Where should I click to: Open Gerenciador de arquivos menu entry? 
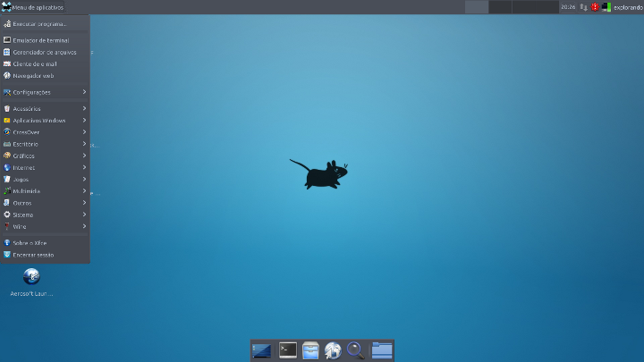[46, 52]
